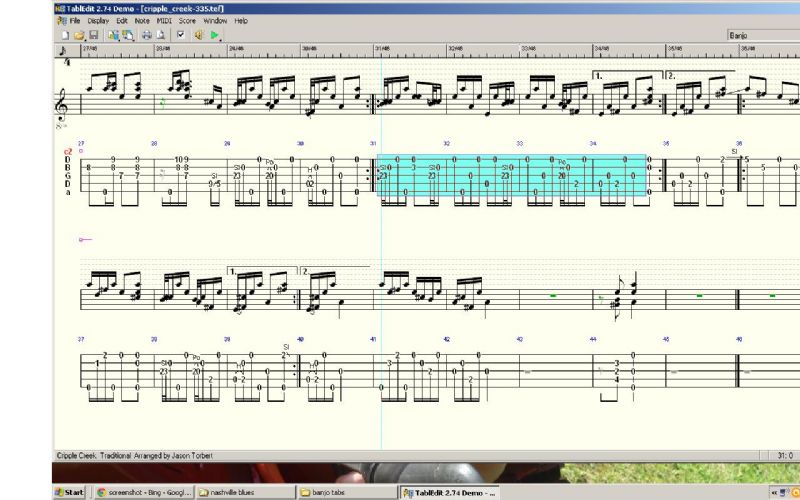Click measure number 44 in the lower system
Viewport: 800px width, 500px height.
tap(593, 339)
